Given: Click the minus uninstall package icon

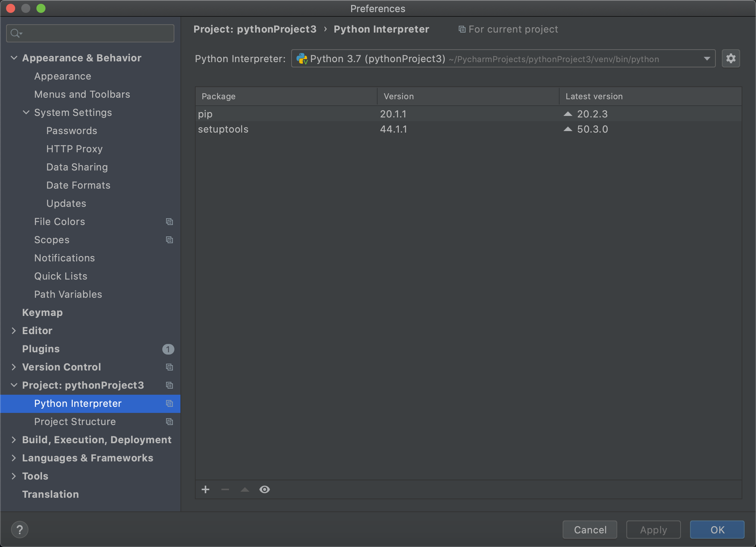Looking at the screenshot, I should coord(225,489).
